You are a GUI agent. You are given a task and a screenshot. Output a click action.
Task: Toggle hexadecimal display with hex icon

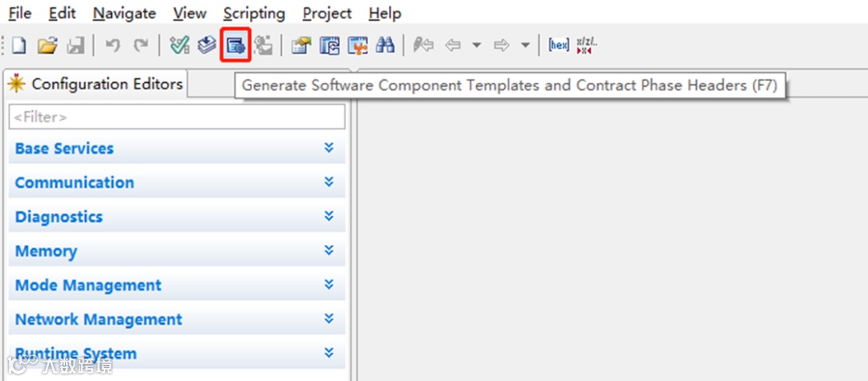tap(559, 45)
